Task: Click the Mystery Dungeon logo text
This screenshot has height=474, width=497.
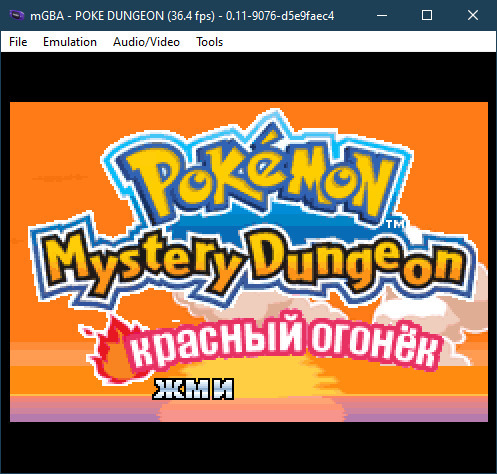Action: point(253,263)
